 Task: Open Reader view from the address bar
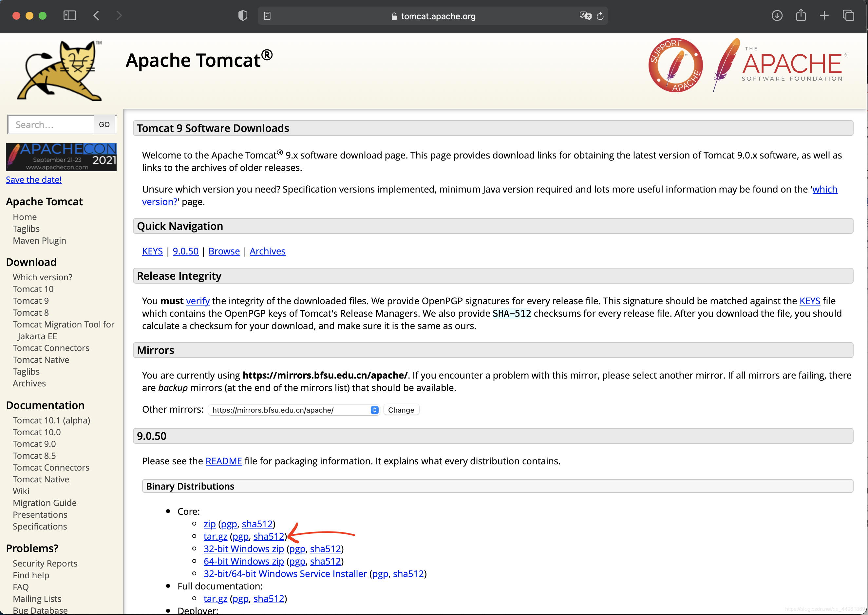click(x=267, y=15)
